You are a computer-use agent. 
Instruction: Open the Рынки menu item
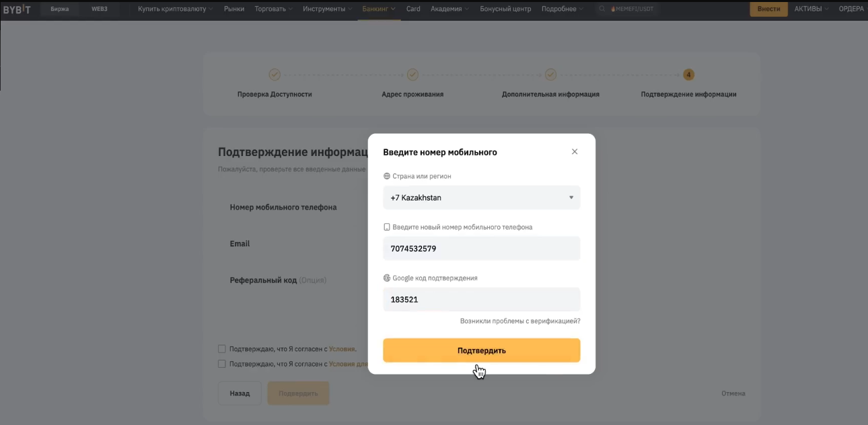pos(234,9)
